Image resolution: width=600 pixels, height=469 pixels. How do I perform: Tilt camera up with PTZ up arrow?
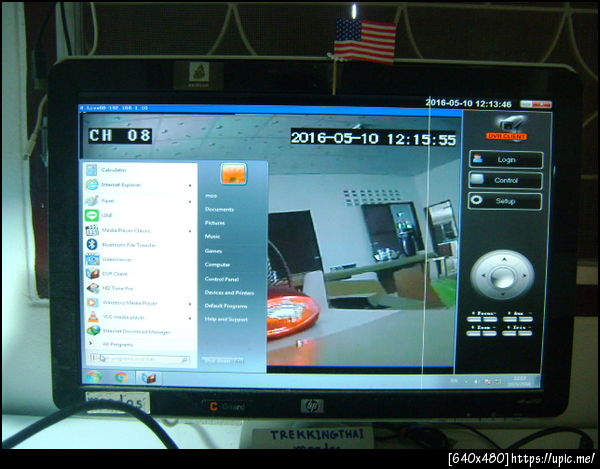pyautogui.click(x=504, y=259)
